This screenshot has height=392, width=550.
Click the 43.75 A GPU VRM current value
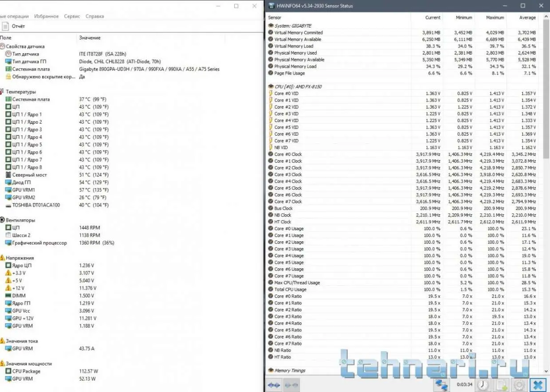tap(87, 349)
